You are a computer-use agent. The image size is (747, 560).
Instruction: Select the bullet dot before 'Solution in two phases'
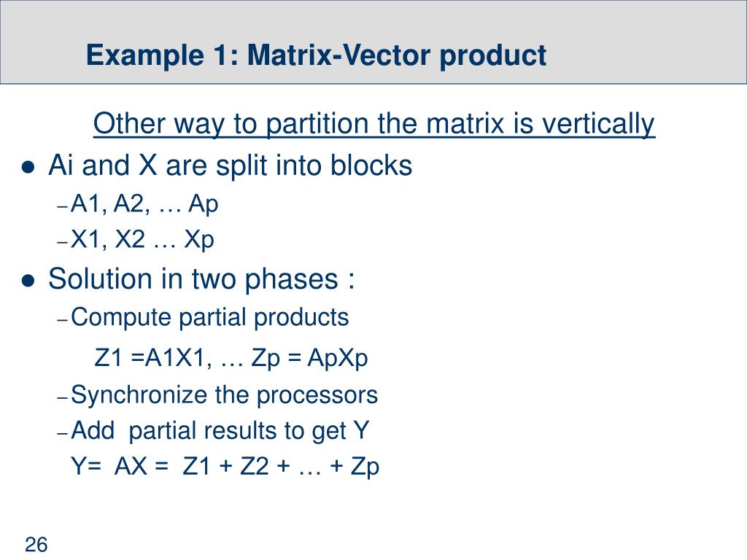(x=28, y=281)
